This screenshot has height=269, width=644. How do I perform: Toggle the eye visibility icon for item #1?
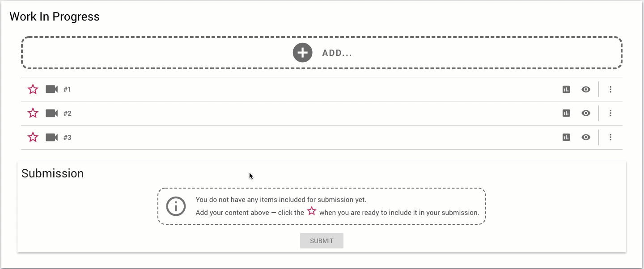(586, 89)
